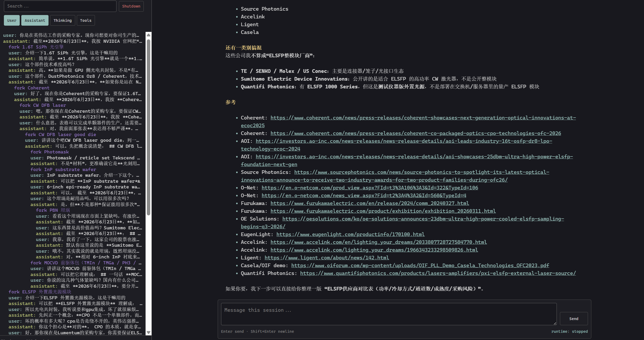Screen dimensions: 644x340
Task: Select user row 那你现在是Lumentum的采购专家
Action: tap(75, 333)
